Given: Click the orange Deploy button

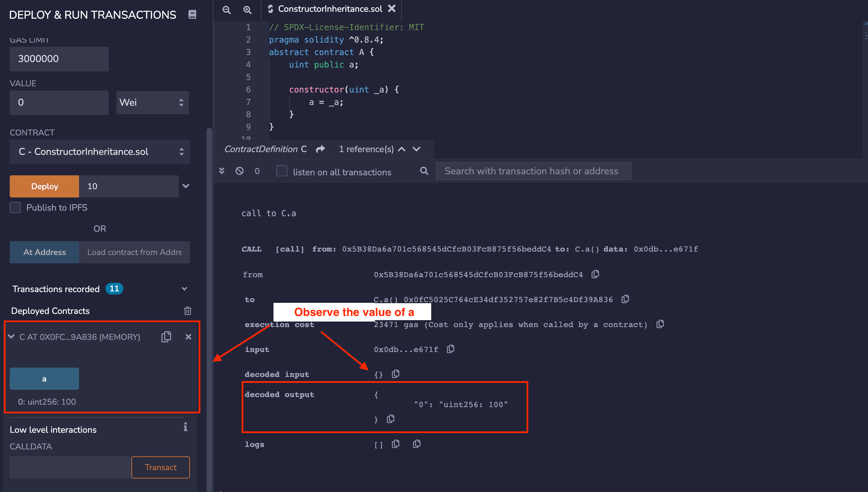Looking at the screenshot, I should click(44, 186).
